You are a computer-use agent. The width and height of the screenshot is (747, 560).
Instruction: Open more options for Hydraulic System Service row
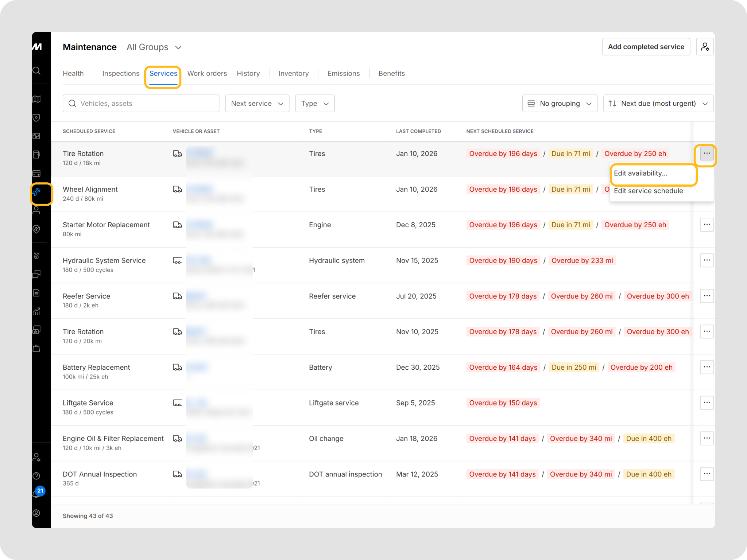[x=707, y=260]
